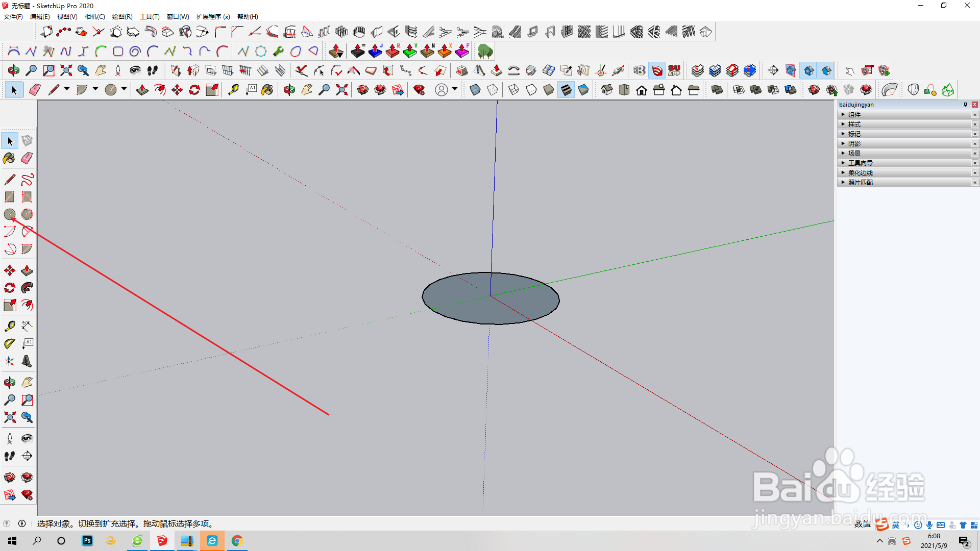Viewport: 980px width, 551px height.
Task: Select the Offset tool in left toolbar
Action: (27, 305)
